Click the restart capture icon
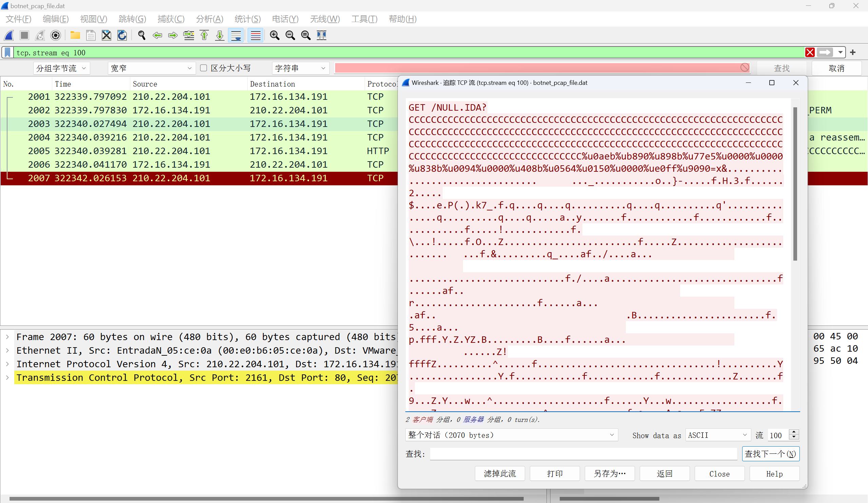 (x=40, y=35)
